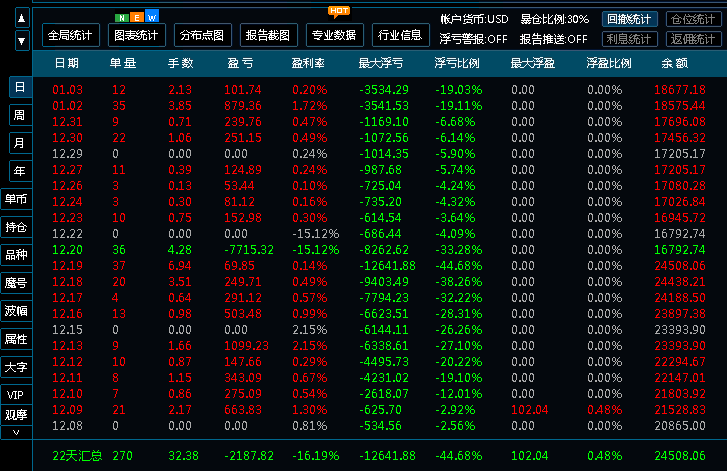Switch to 月 monthly view tab

pos(18,143)
